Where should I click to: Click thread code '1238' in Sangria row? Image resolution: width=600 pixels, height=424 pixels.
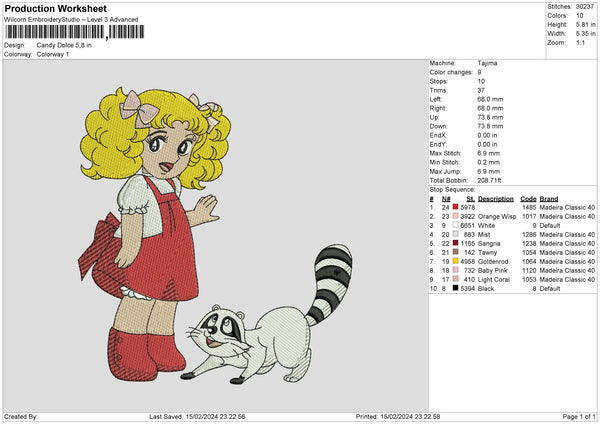click(529, 243)
